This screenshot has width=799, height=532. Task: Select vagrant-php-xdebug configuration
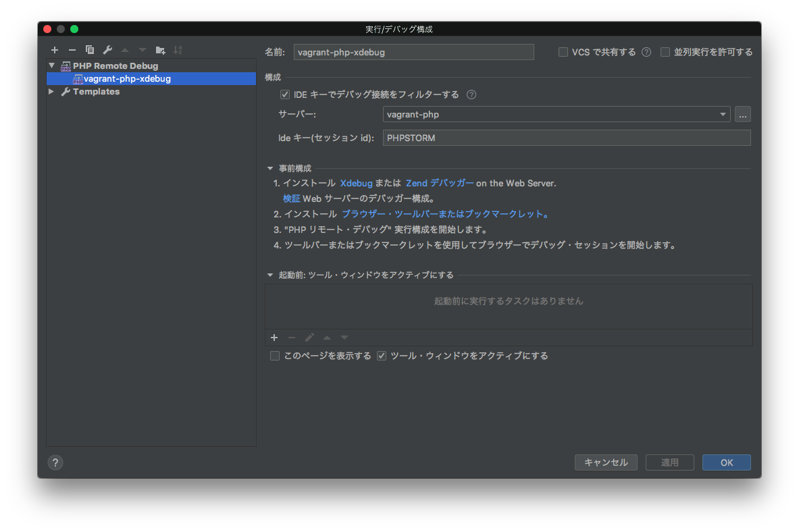point(151,78)
